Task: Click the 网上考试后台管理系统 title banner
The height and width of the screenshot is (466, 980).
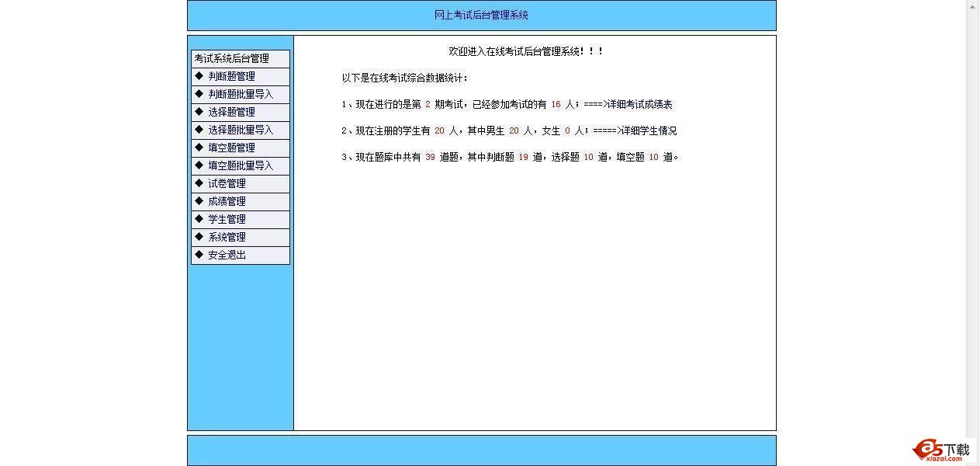Action: click(x=481, y=15)
